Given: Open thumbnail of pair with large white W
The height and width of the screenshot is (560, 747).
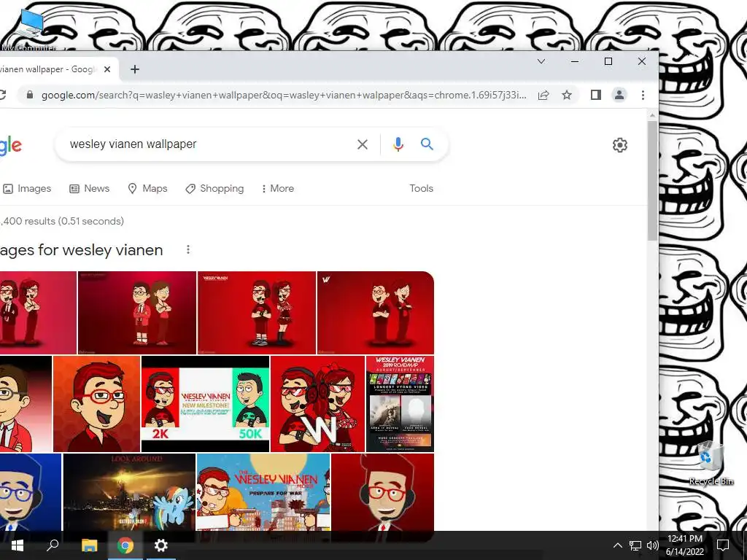Looking at the screenshot, I should 317,404.
